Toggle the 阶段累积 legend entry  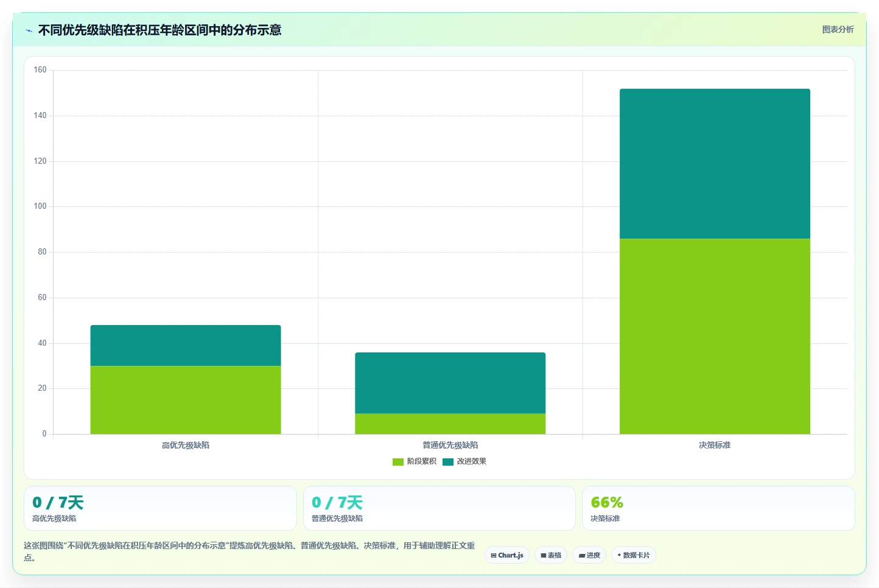point(415,461)
